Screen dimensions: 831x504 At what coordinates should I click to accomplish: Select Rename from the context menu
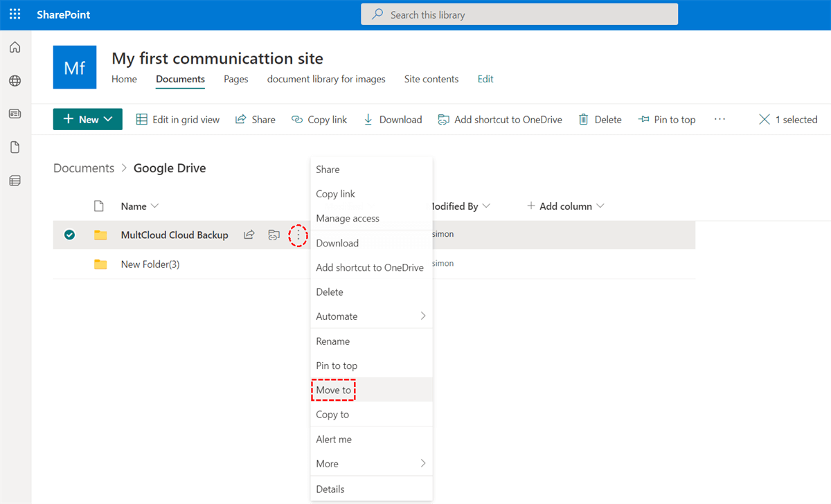coord(333,341)
